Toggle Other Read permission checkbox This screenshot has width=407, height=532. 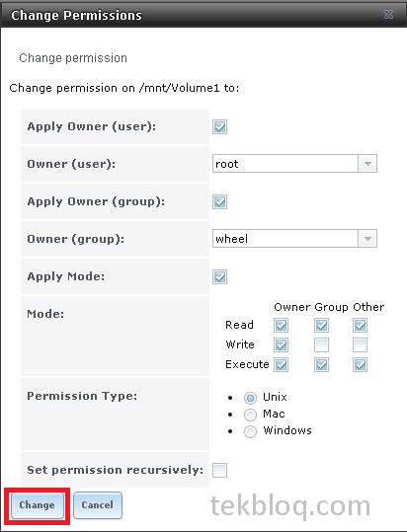pos(360,326)
